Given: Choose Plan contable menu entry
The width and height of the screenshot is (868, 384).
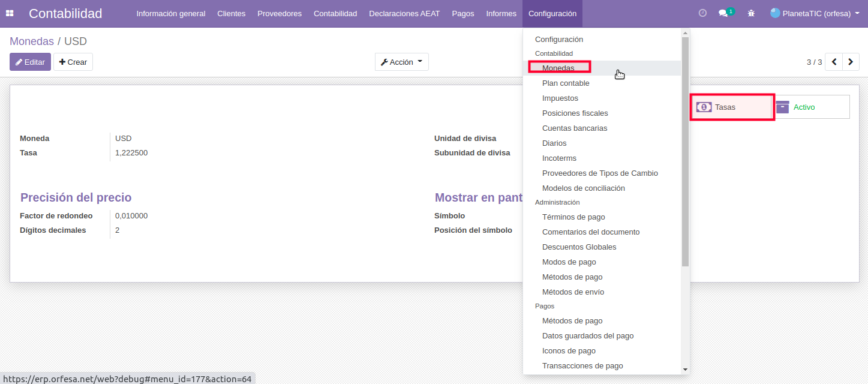Looking at the screenshot, I should point(566,83).
